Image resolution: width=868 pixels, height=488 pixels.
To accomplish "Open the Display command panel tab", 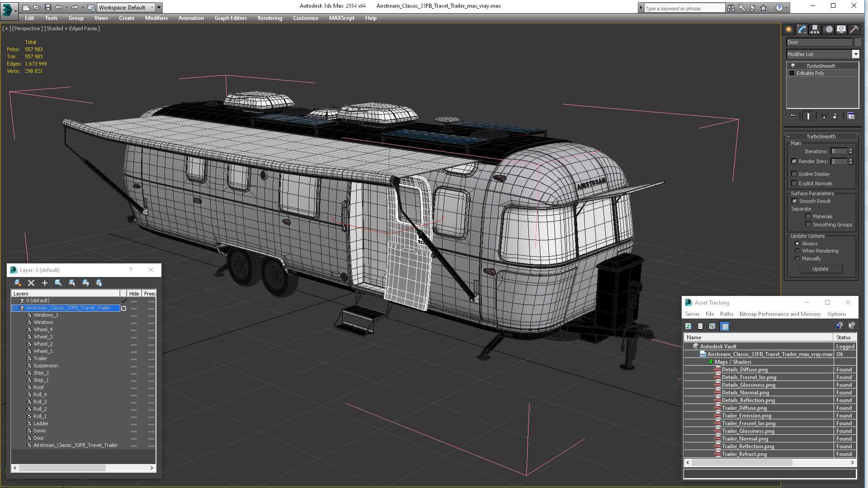I will pyautogui.click(x=841, y=29).
